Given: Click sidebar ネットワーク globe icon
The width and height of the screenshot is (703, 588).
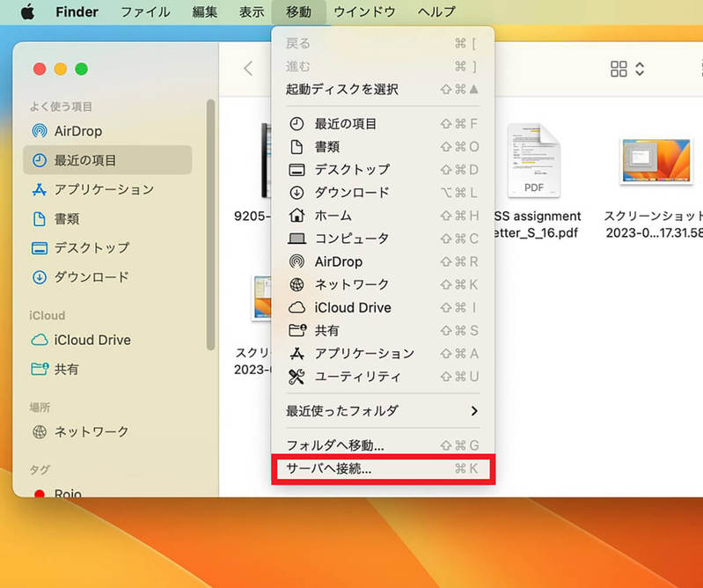Looking at the screenshot, I should coord(40,432).
